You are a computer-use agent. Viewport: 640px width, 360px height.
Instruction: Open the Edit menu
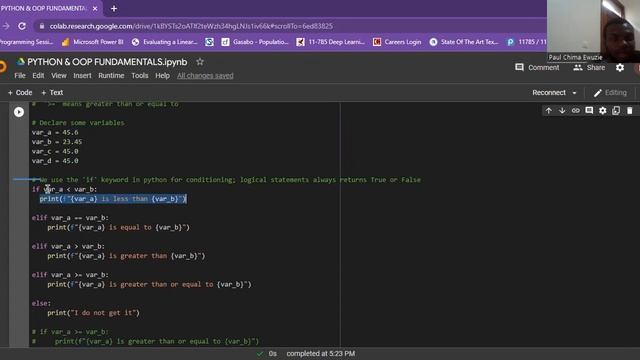point(38,76)
